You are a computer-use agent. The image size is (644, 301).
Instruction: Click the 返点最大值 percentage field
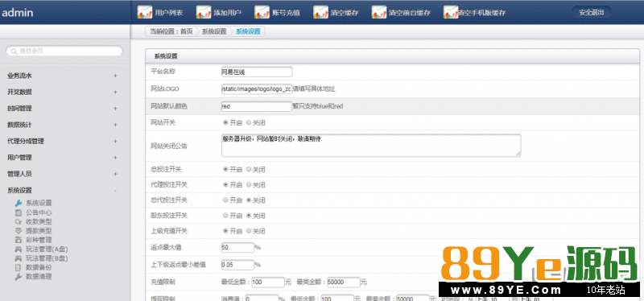[x=237, y=248]
